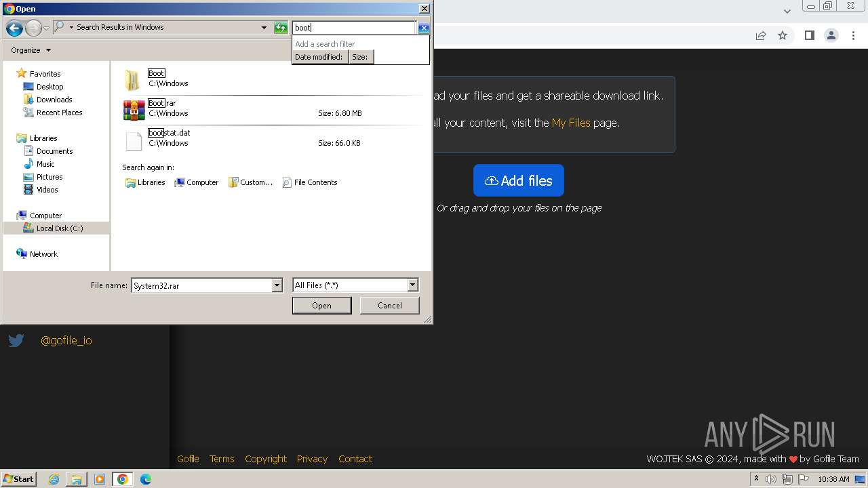The height and width of the screenshot is (488, 868).
Task: Open Gofile footer link
Action: coord(188,459)
